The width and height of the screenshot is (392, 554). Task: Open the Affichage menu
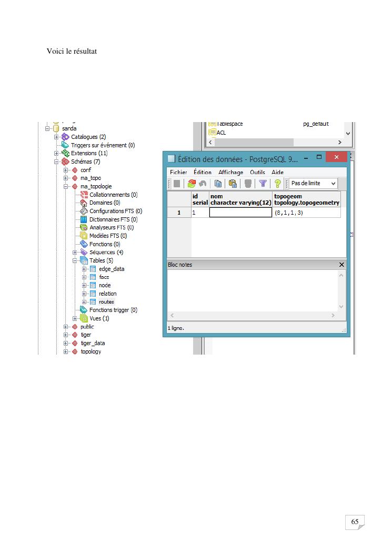click(x=230, y=172)
